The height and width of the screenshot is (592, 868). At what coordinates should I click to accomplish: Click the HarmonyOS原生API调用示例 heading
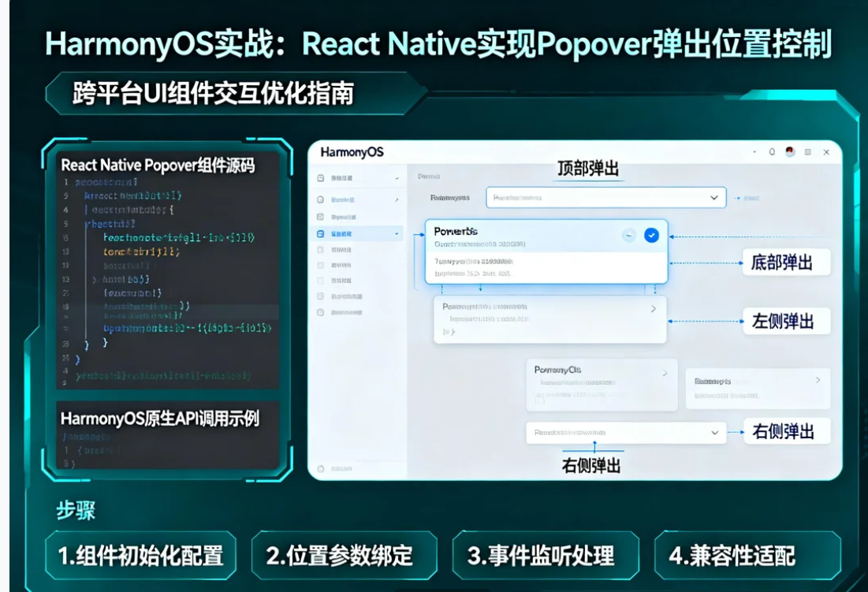pyautogui.click(x=159, y=419)
